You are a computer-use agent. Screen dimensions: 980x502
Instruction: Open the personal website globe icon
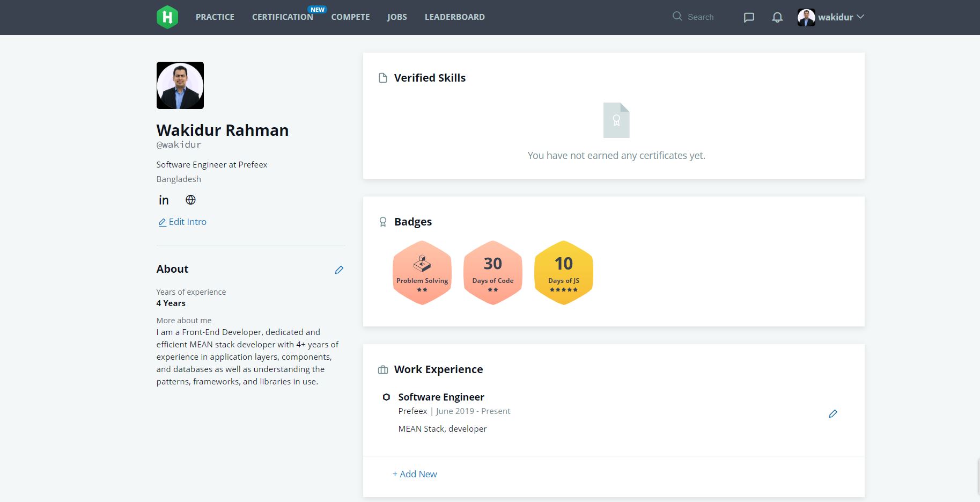(x=190, y=200)
